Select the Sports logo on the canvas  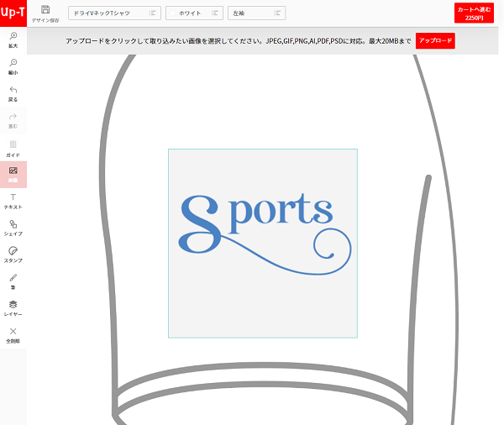263,231
